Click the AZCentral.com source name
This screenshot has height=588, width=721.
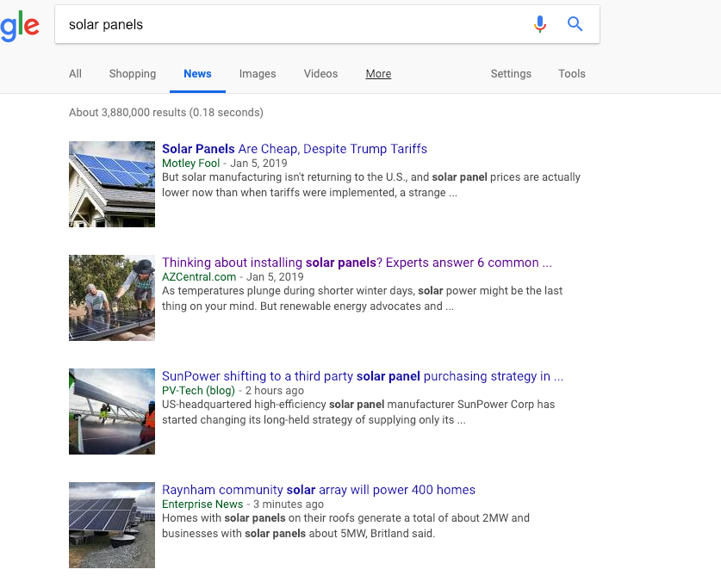[199, 276]
